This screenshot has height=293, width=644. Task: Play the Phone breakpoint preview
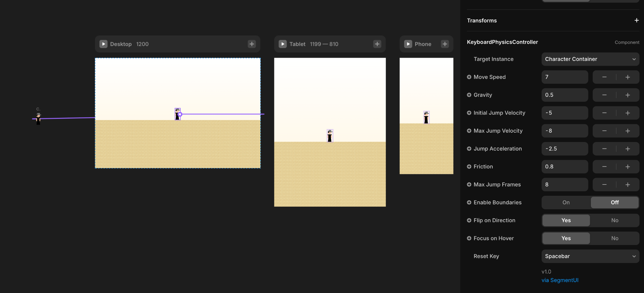408,44
